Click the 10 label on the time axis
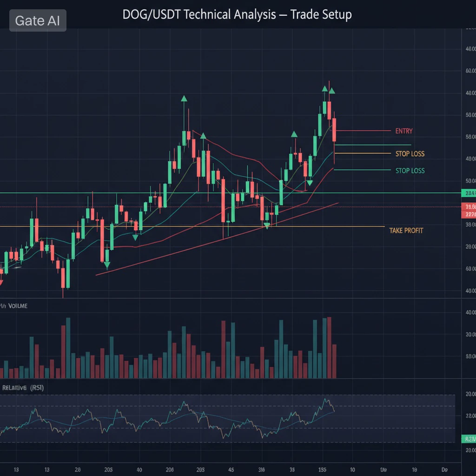The image size is (476, 476). (x=352, y=469)
